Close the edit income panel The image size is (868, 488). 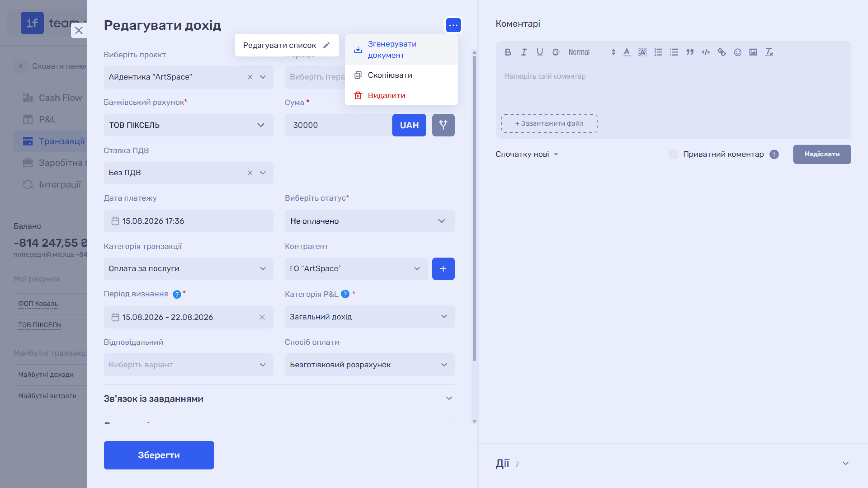[x=79, y=30]
